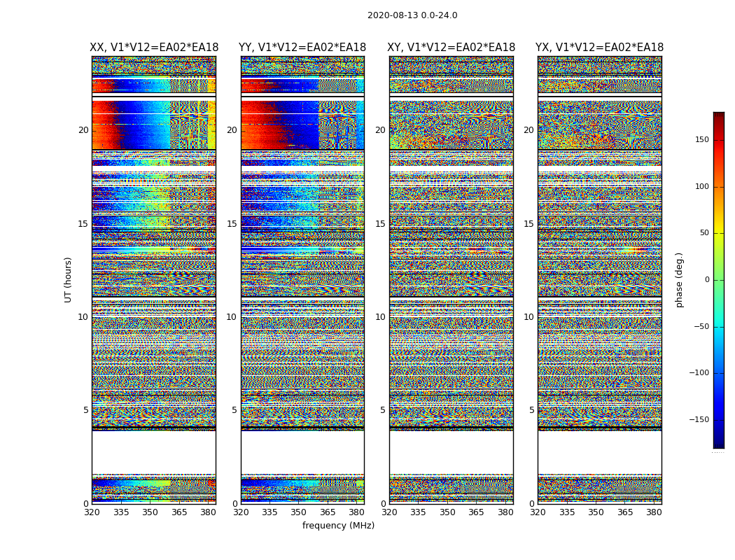Click the 0 hour tick beside XX panel
This screenshot has width=735, height=560.
pyautogui.click(x=86, y=504)
